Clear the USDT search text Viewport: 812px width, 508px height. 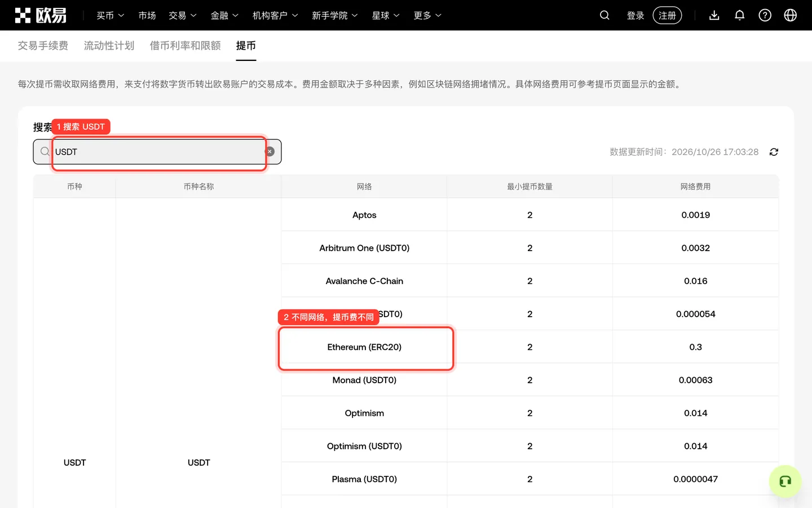[270, 152]
